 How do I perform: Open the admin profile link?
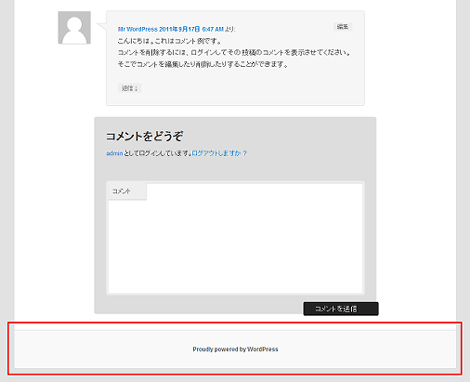[114, 153]
